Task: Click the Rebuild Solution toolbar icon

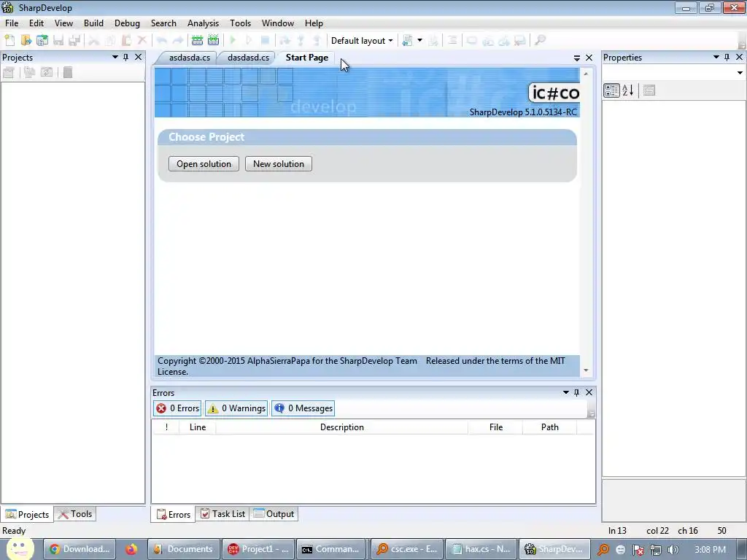Action: pos(214,41)
